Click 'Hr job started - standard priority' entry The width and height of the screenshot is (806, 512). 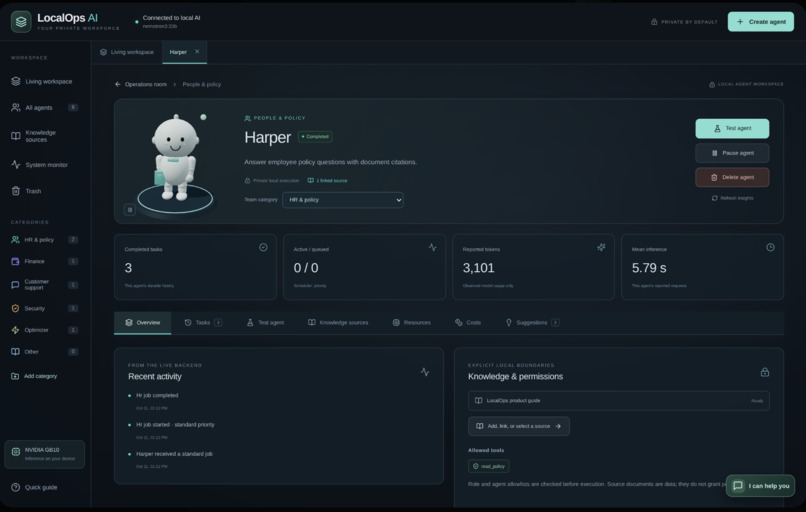pos(175,425)
